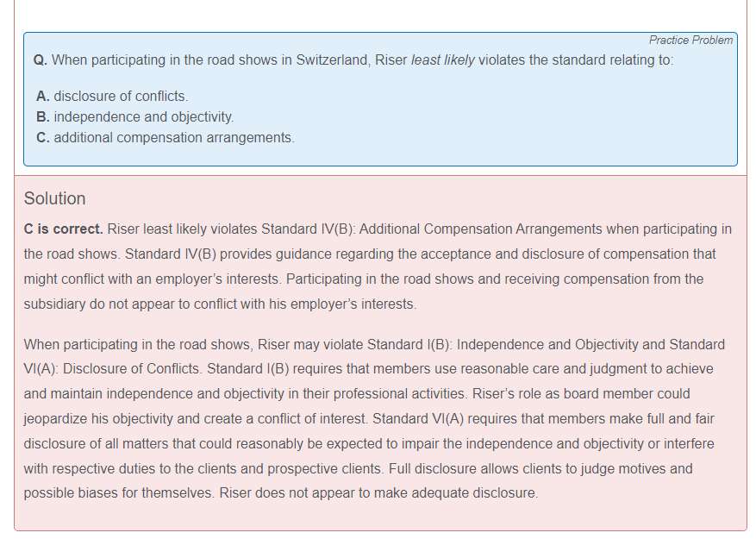Click the line starting 'might conflict with an employer's'
The height and width of the screenshot is (539, 756).
363,279
